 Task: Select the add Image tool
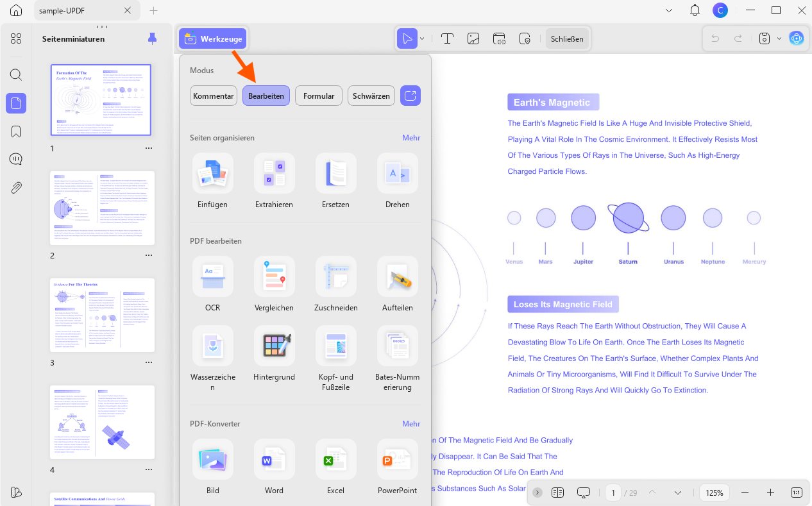point(473,38)
